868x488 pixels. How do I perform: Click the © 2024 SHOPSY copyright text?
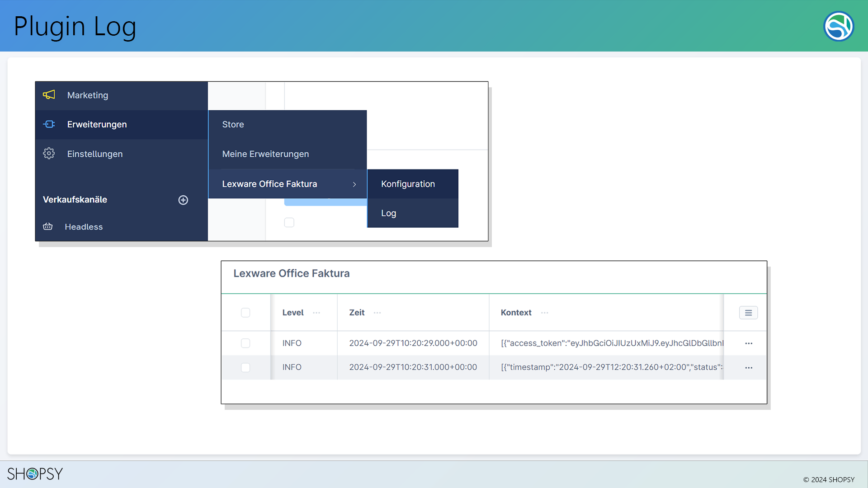(x=829, y=479)
